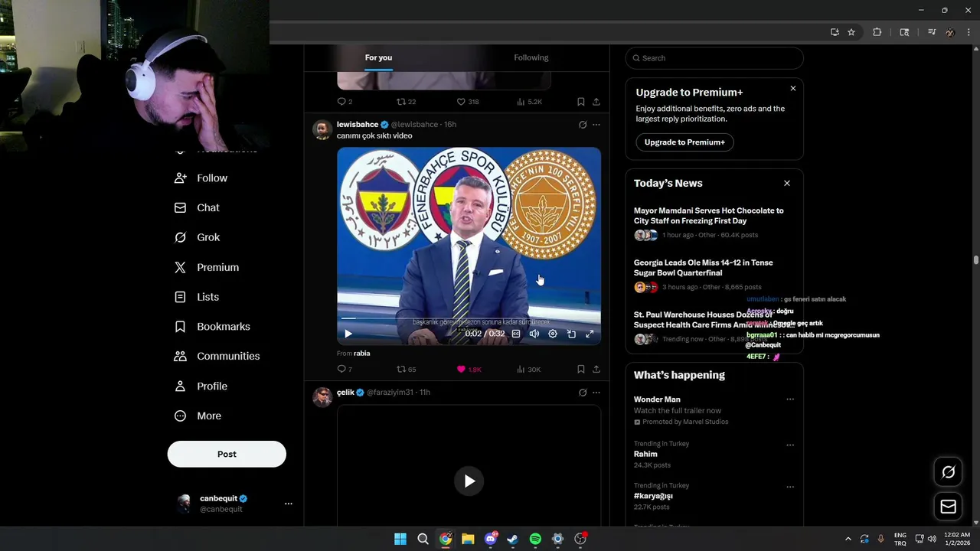Open Spotify from taskbar
The height and width of the screenshot is (551, 980).
(x=535, y=540)
